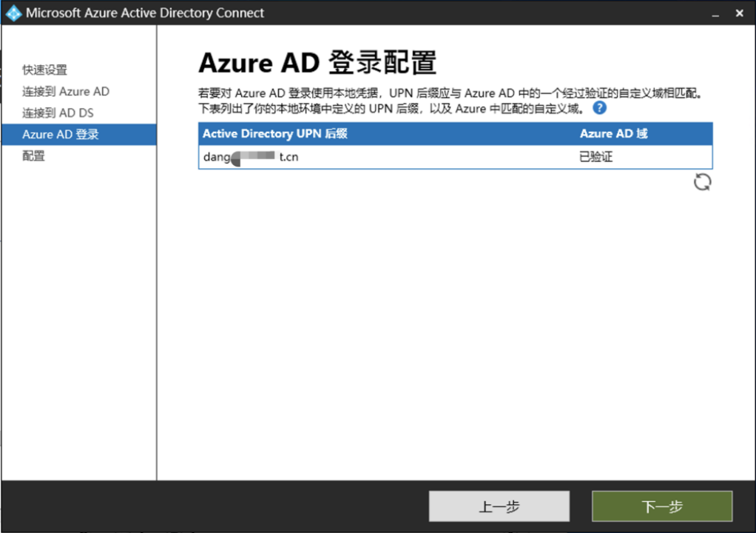Click the 下一步 button
The image size is (756, 533).
point(662,506)
